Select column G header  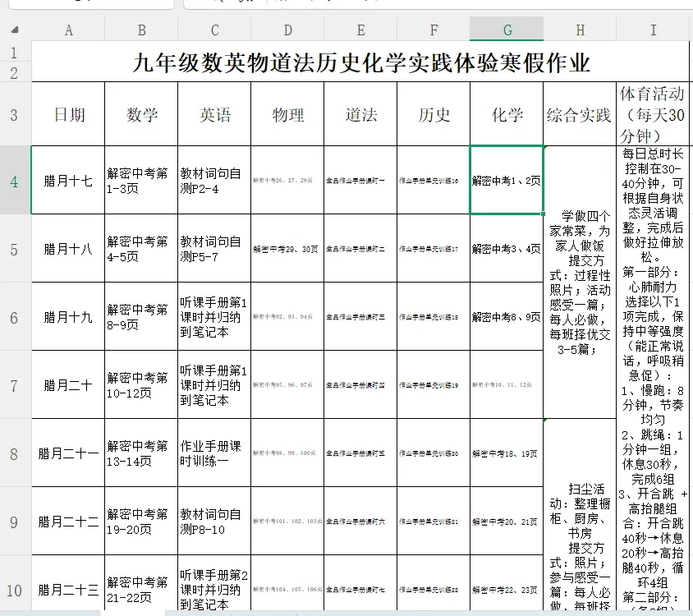pos(507,29)
